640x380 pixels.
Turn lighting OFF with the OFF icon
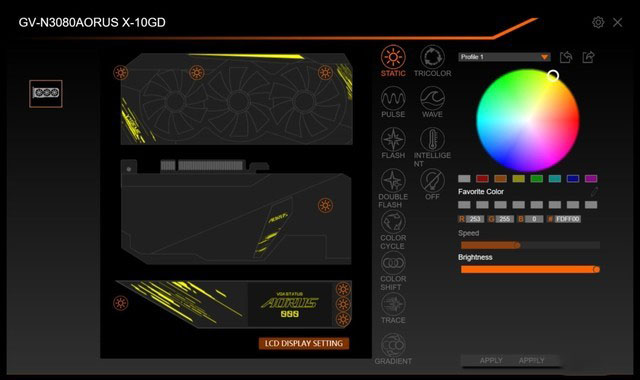(432, 184)
